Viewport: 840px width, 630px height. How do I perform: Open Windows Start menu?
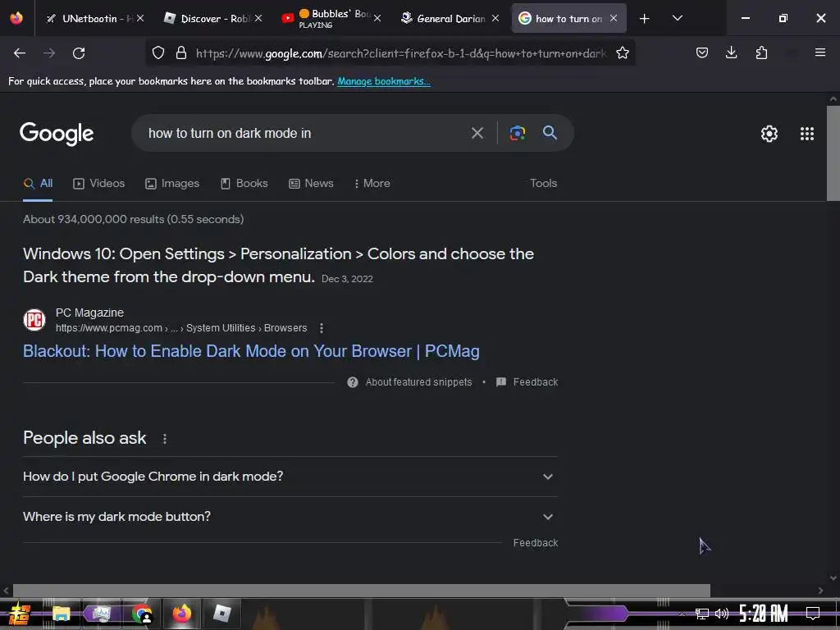(x=19, y=614)
